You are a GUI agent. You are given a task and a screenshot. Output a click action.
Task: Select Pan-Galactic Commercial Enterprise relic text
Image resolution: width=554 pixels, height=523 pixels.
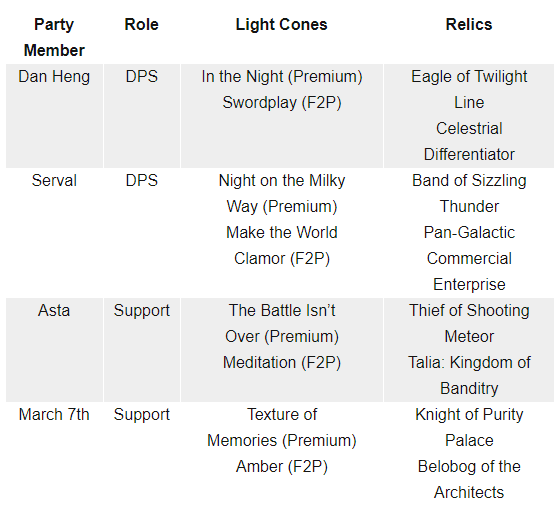[x=469, y=258]
